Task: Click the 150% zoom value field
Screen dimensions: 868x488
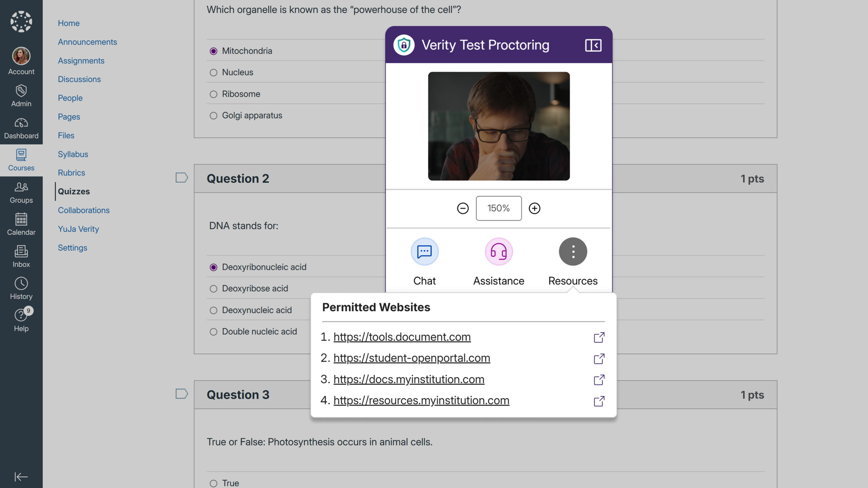Action: coord(498,208)
